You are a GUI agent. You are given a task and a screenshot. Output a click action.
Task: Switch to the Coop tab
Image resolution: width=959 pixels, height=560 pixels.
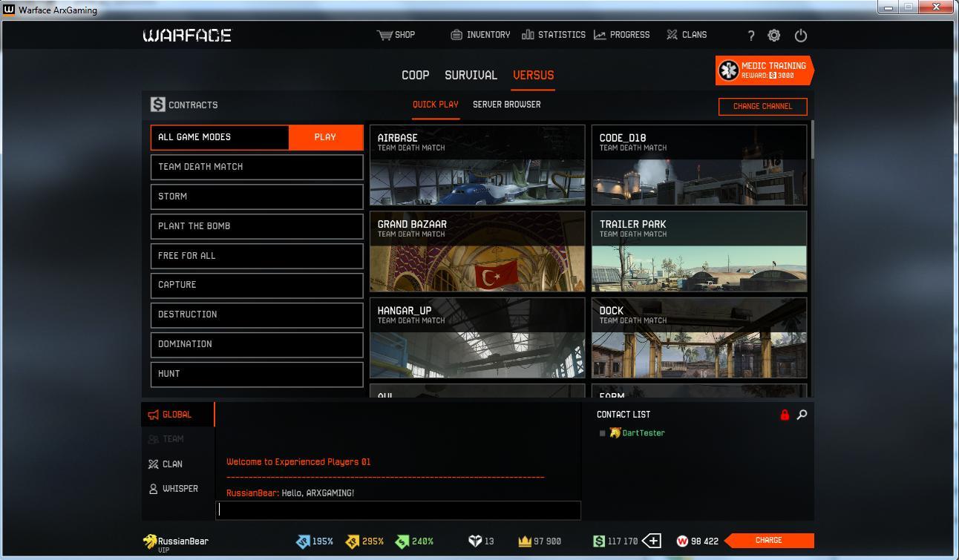point(415,75)
